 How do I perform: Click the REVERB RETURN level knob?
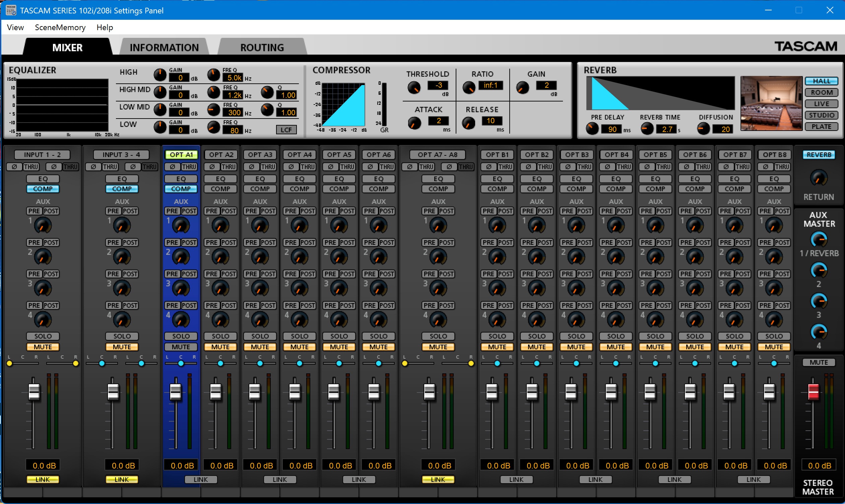click(x=819, y=178)
